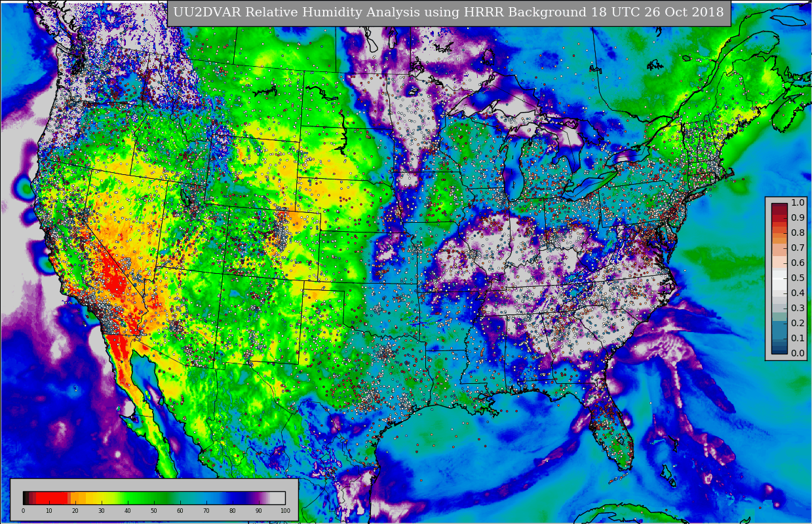Click the '30' tick on humidity colorbar
The width and height of the screenshot is (812, 524).
(x=102, y=511)
